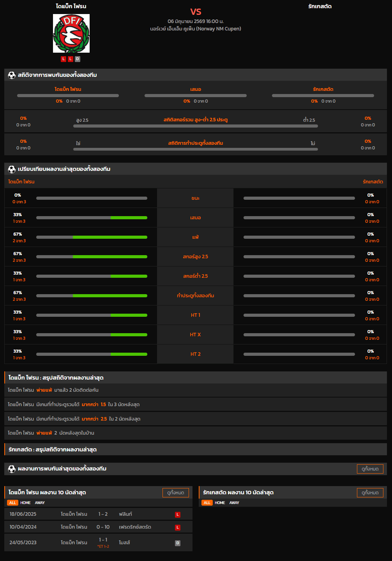Screen dimensions: 392x561
Task: Select HOME tab under รักเกสตัด results
Action: [220, 503]
